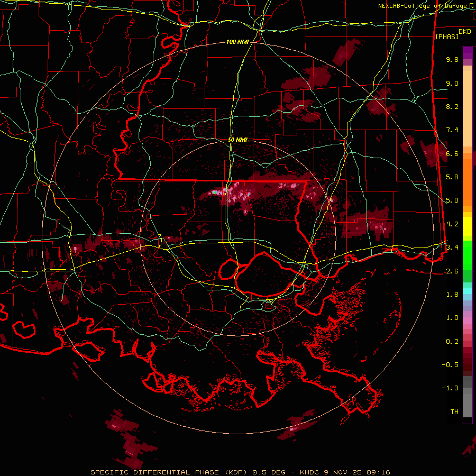Click the 1.8 value on the color scale
This screenshot has height=476, width=476.
click(452, 295)
